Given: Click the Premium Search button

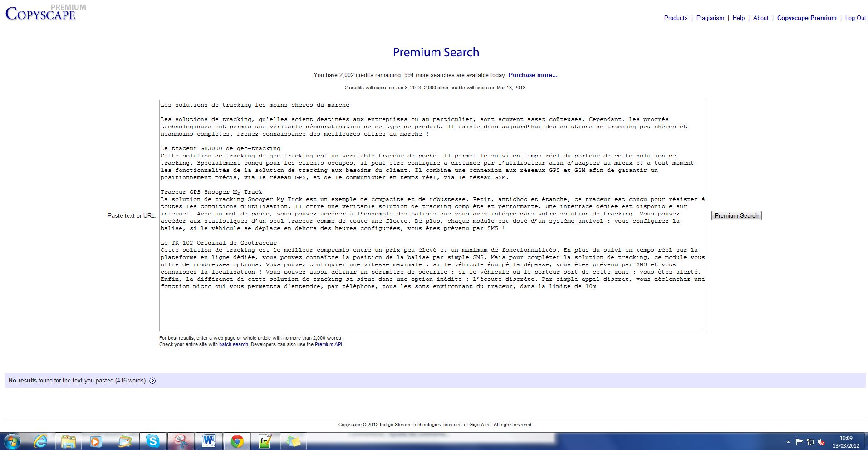Looking at the screenshot, I should click(x=736, y=215).
